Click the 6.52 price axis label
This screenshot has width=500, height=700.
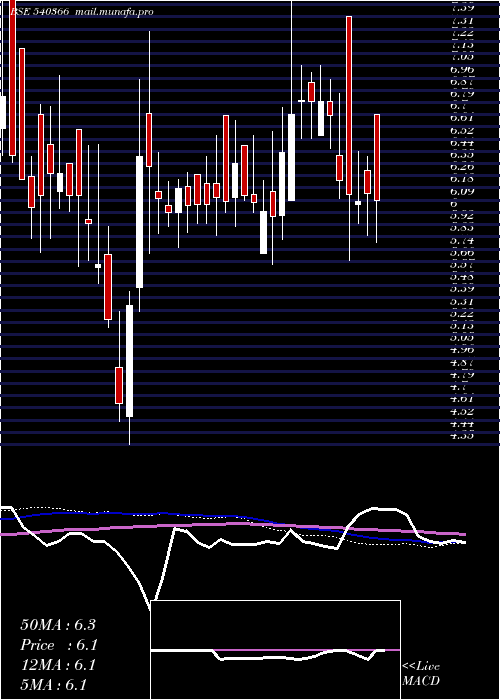coord(462,131)
